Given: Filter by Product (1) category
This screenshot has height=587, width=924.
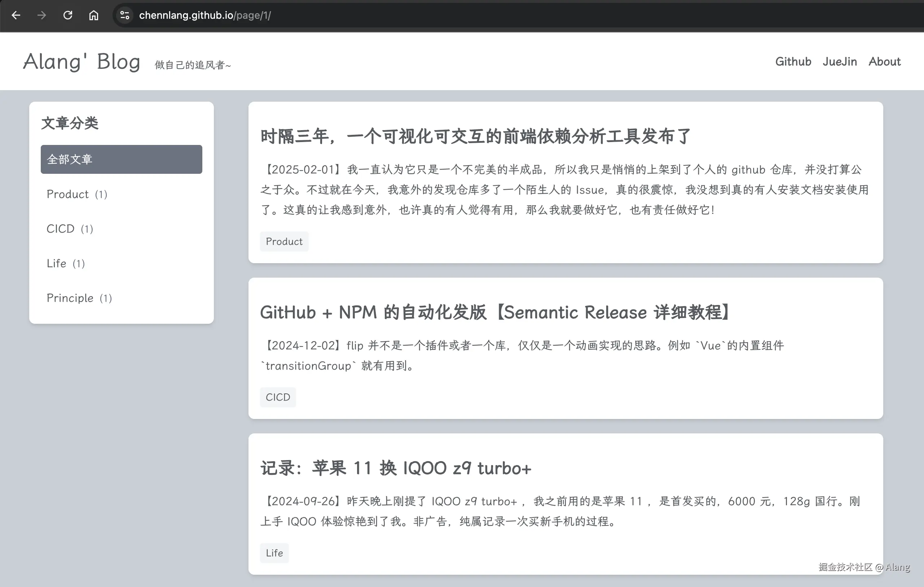Looking at the screenshot, I should pos(121,194).
